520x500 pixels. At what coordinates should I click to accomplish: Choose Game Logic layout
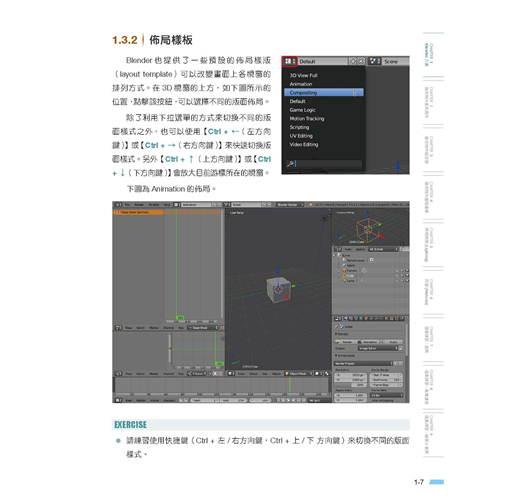(302, 110)
